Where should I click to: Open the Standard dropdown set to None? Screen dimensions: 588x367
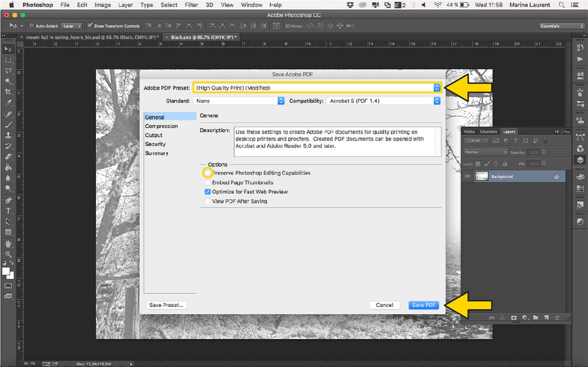click(x=239, y=101)
